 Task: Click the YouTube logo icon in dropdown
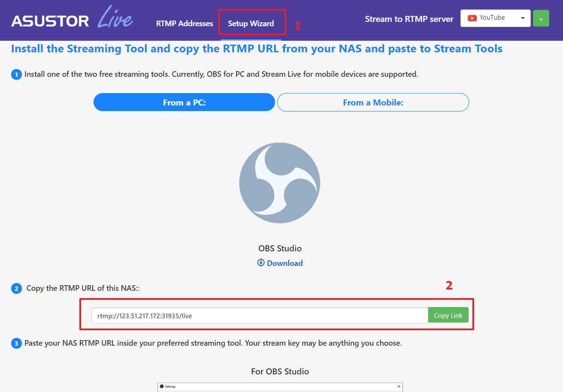472,18
